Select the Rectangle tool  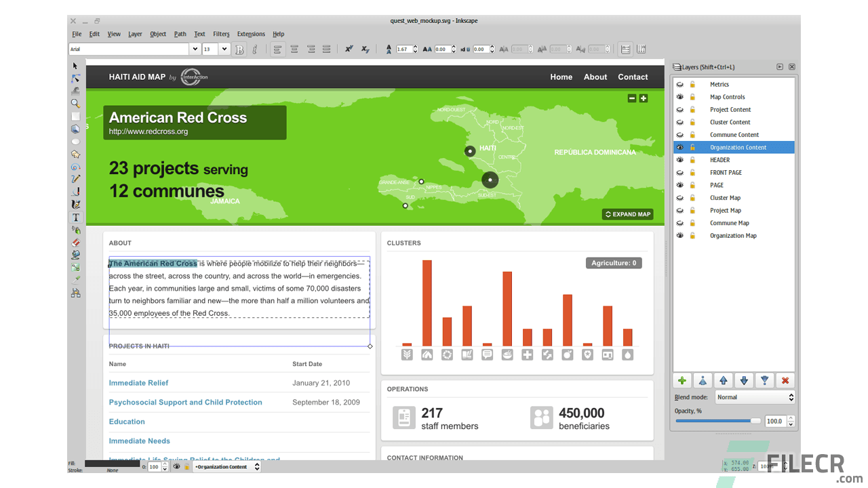(x=76, y=116)
